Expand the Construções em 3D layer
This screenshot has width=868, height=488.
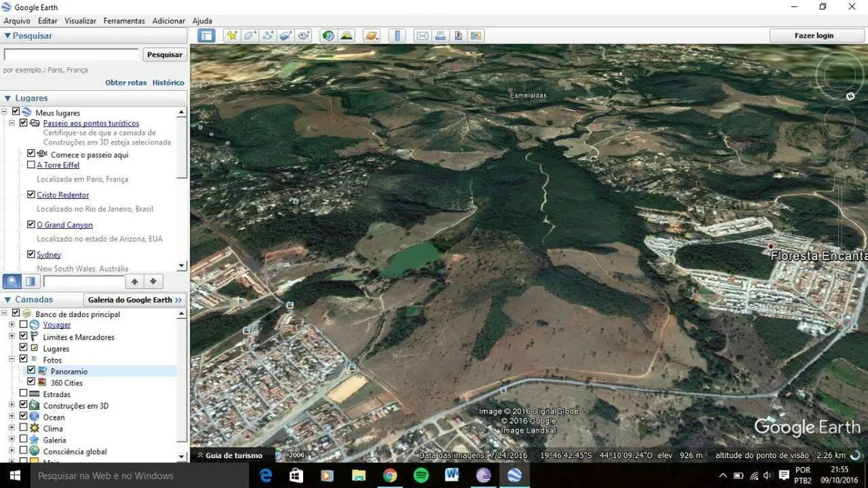click(x=11, y=405)
